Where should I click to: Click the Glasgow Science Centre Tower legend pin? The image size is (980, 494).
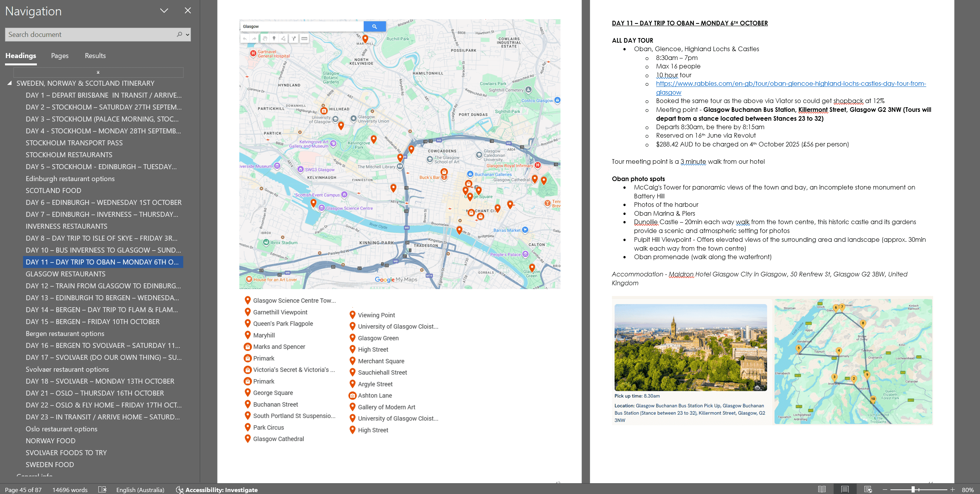point(248,300)
